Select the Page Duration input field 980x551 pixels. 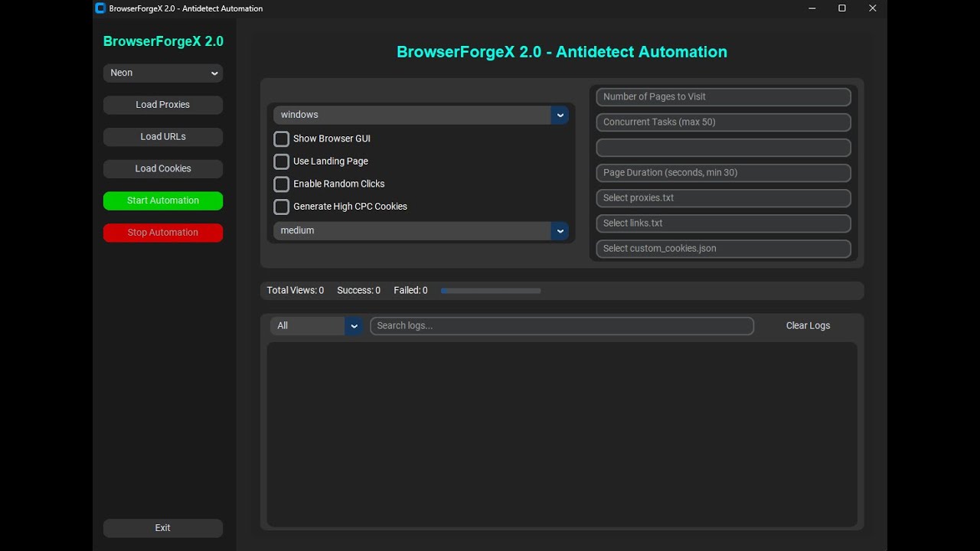click(724, 173)
